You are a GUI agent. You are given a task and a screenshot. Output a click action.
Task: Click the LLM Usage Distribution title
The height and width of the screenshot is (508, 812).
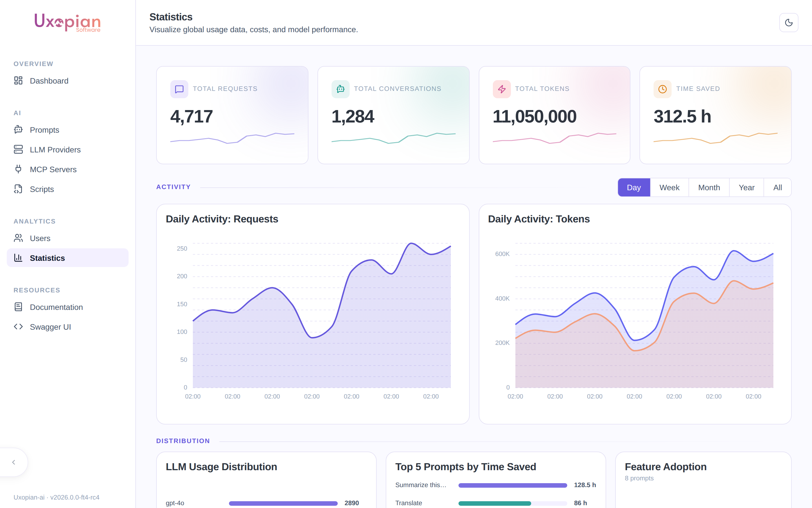(221, 467)
